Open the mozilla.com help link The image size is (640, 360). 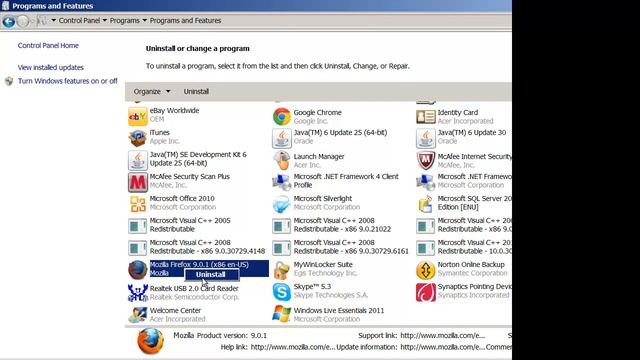(293, 347)
